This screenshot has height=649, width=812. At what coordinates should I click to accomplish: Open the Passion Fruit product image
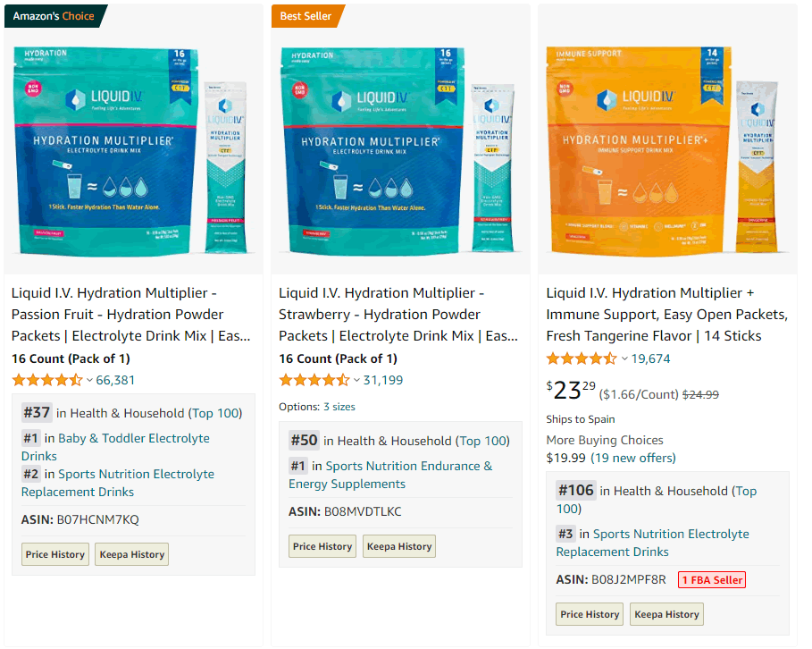(134, 151)
